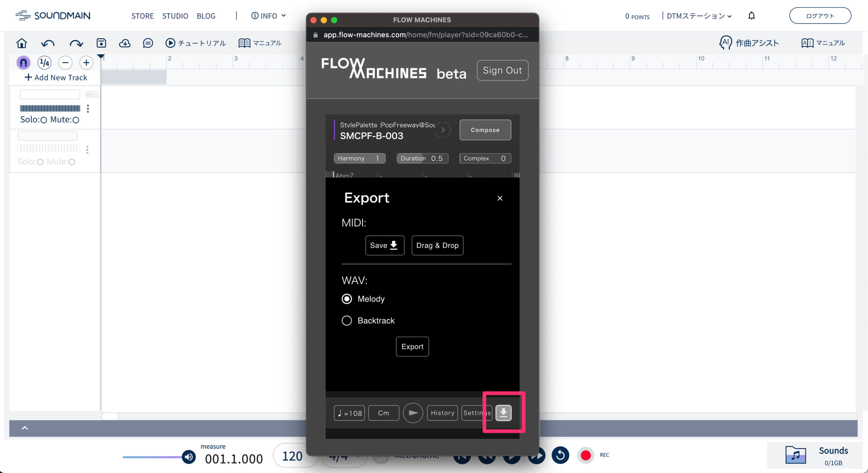
Task: Sign Out of Flow Machines
Action: pos(502,70)
